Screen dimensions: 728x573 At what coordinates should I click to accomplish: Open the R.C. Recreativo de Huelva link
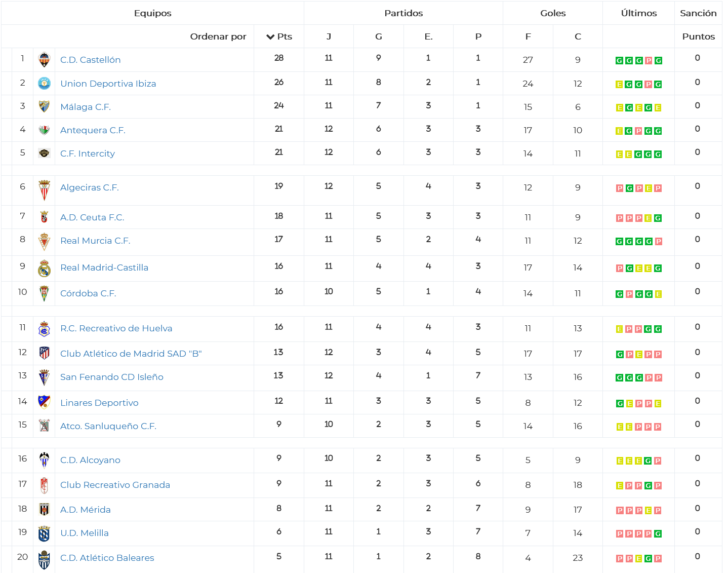(116, 328)
